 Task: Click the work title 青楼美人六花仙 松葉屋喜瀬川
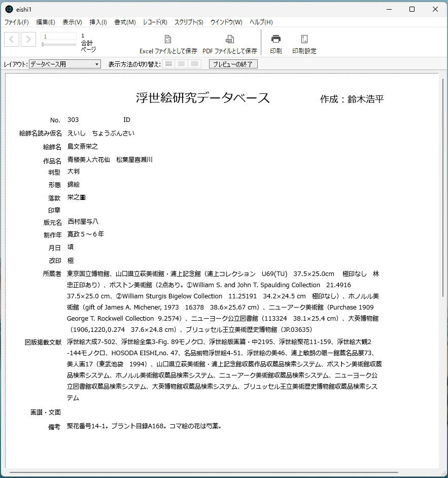(110, 159)
